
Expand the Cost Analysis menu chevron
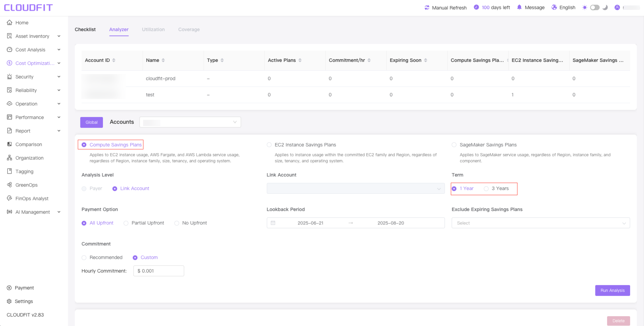point(59,50)
